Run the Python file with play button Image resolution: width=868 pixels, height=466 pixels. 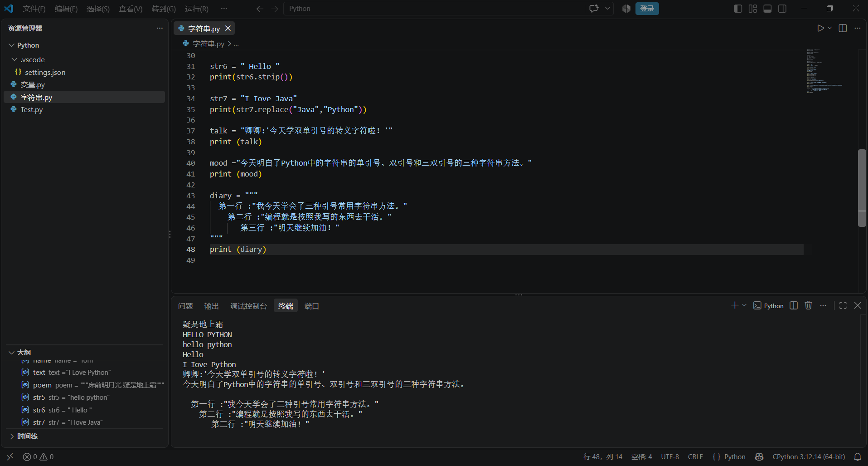tap(820, 28)
